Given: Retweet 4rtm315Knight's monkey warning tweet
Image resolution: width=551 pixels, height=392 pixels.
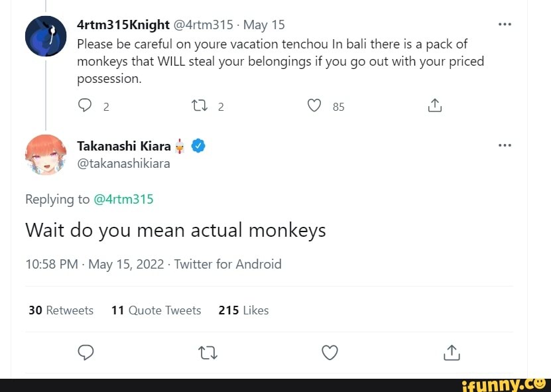Looking at the screenshot, I should (199, 106).
